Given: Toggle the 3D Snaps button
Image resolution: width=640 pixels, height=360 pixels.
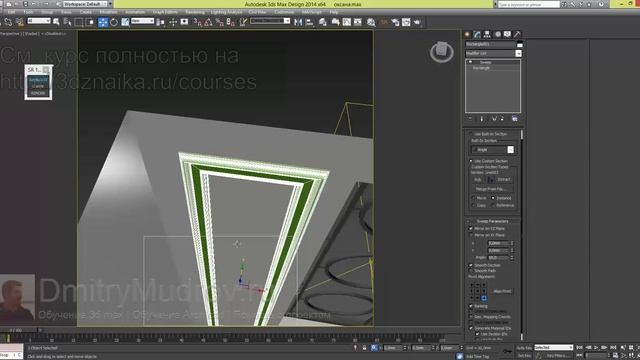Looking at the screenshot, I should 198,22.
